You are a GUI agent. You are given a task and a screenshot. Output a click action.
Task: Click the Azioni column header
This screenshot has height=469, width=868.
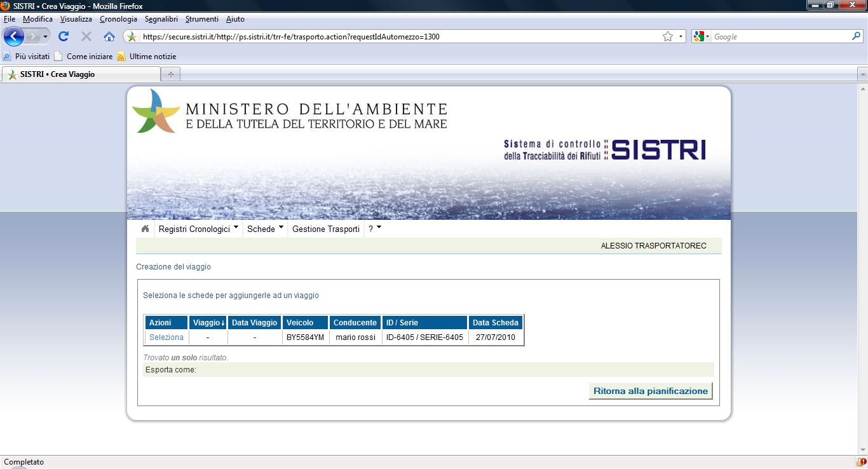click(x=167, y=323)
